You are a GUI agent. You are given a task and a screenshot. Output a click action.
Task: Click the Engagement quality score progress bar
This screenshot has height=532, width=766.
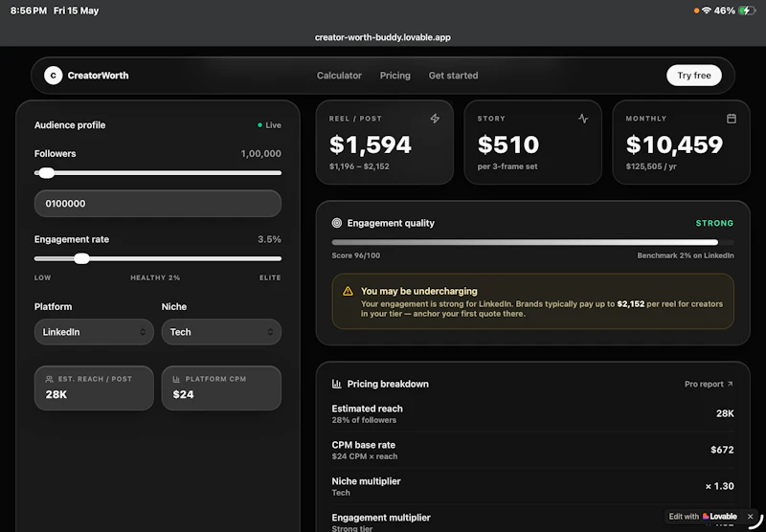pos(532,242)
